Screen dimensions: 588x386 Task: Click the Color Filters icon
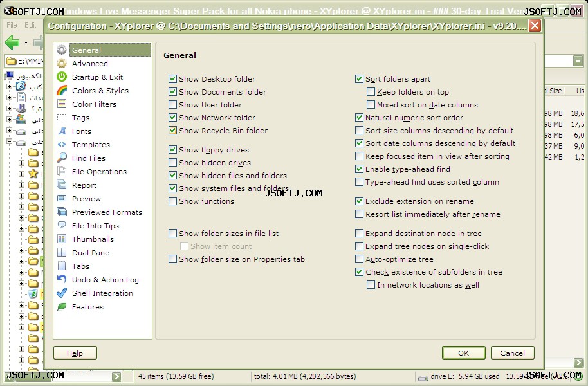click(62, 104)
